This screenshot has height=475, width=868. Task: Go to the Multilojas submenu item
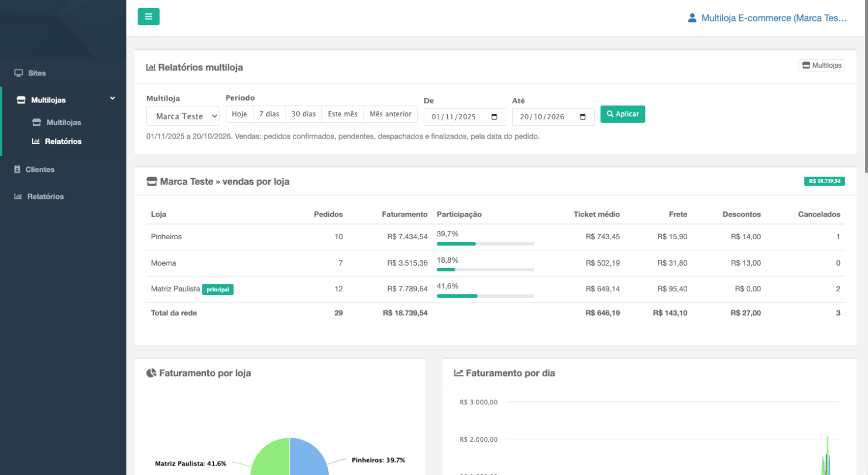pyautogui.click(x=63, y=122)
